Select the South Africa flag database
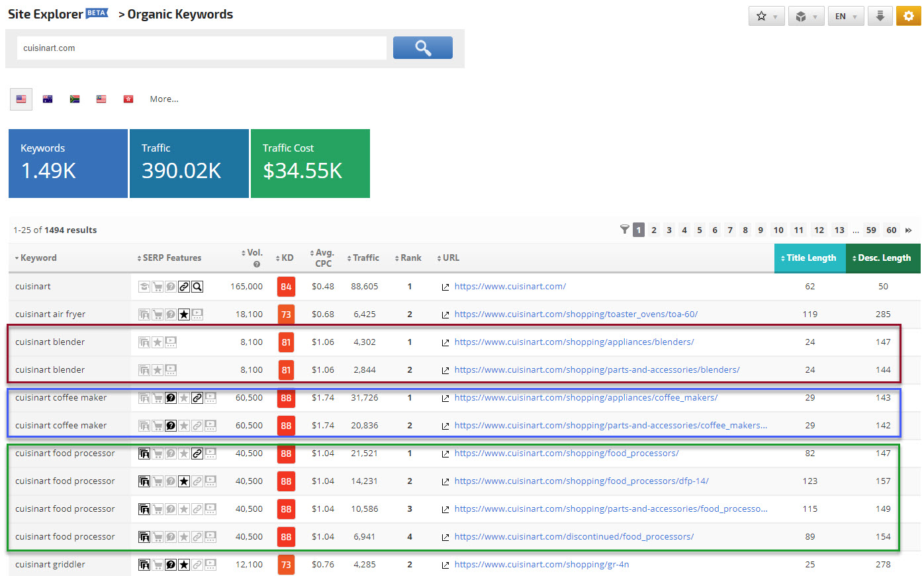 (x=75, y=99)
